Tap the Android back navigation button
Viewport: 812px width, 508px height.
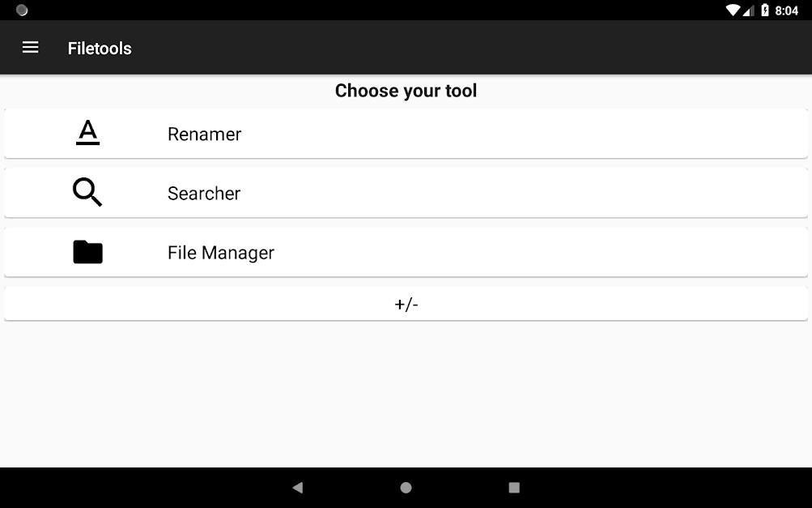pos(298,487)
